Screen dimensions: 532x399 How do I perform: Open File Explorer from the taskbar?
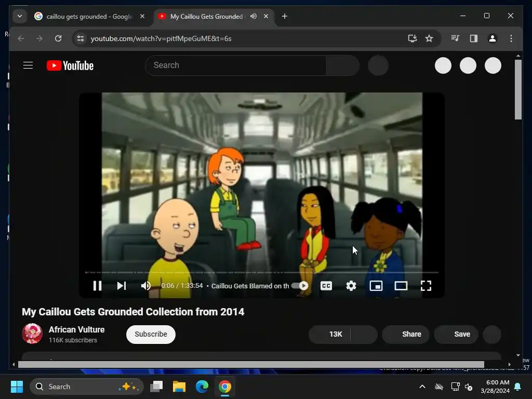179,387
